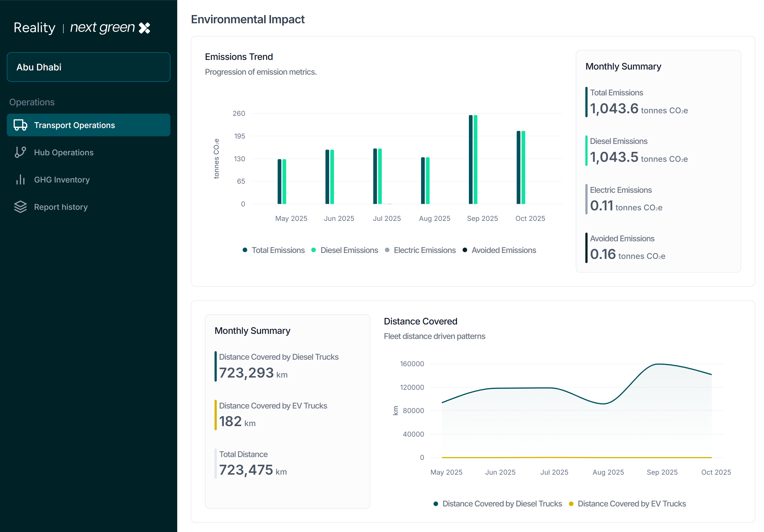
Task: Open the Hub Operations menu item
Action: 64,152
